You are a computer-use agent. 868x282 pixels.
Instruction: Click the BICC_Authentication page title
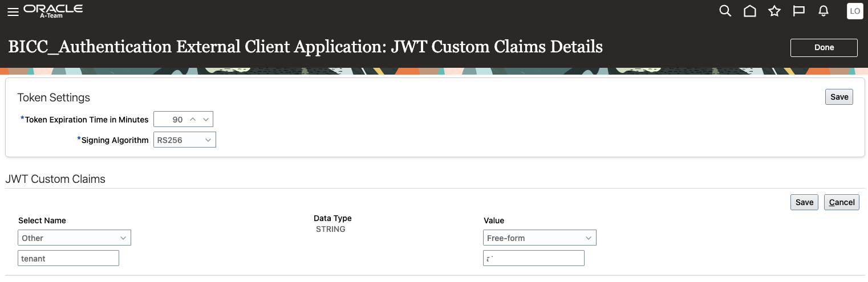click(x=305, y=47)
